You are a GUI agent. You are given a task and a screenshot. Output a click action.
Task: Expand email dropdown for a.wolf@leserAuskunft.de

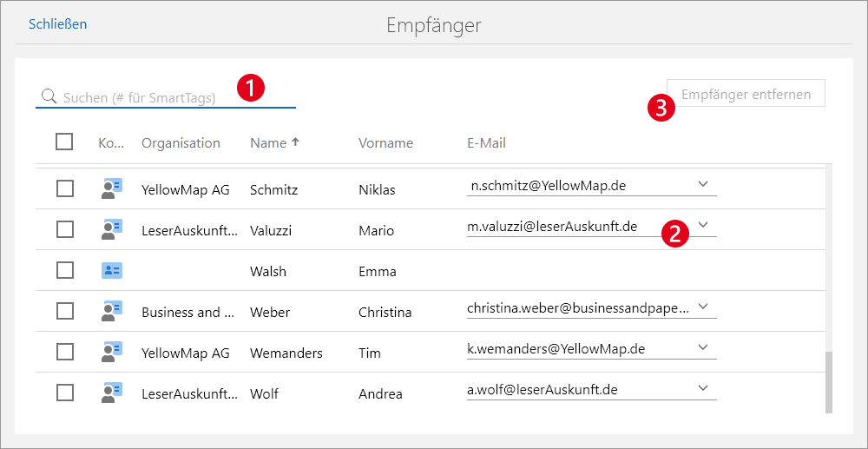tap(703, 388)
